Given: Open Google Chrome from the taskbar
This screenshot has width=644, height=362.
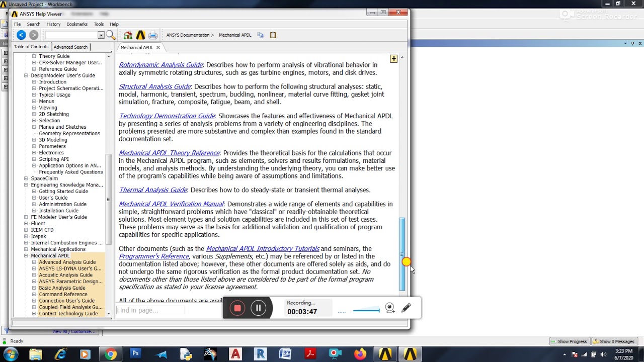Looking at the screenshot, I should click(110, 354).
